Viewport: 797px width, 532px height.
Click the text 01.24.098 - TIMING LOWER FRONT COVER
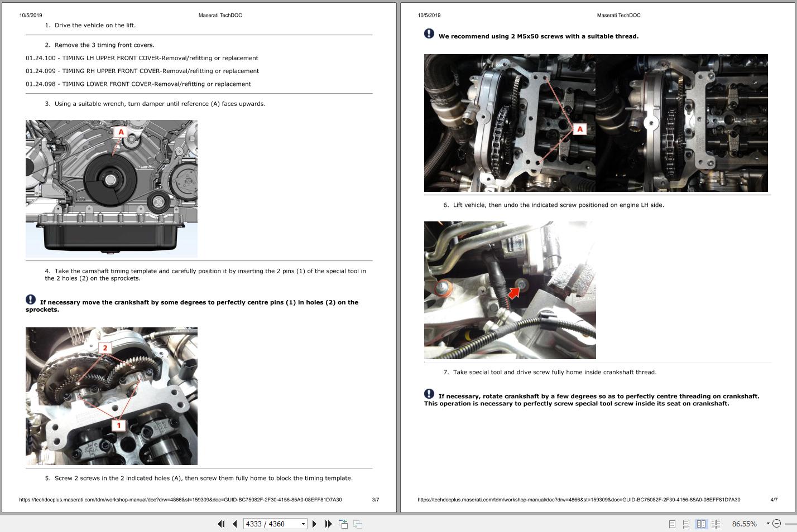click(x=138, y=84)
